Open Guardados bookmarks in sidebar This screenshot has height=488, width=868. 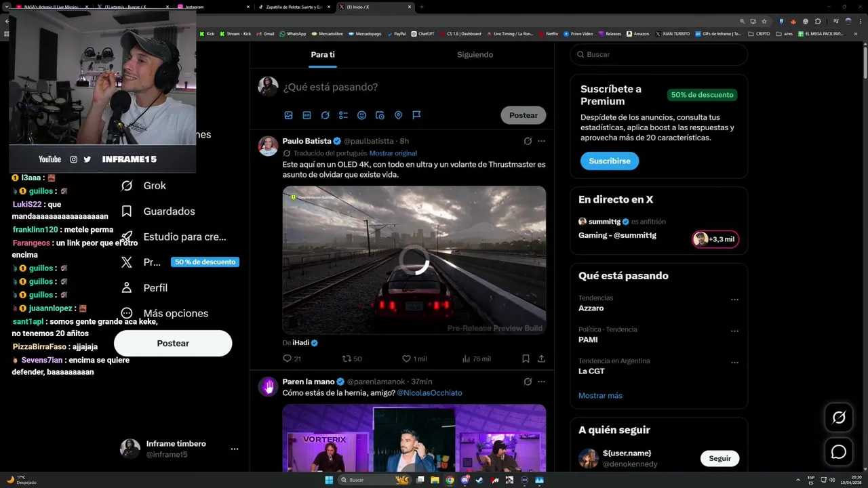pyautogui.click(x=157, y=211)
